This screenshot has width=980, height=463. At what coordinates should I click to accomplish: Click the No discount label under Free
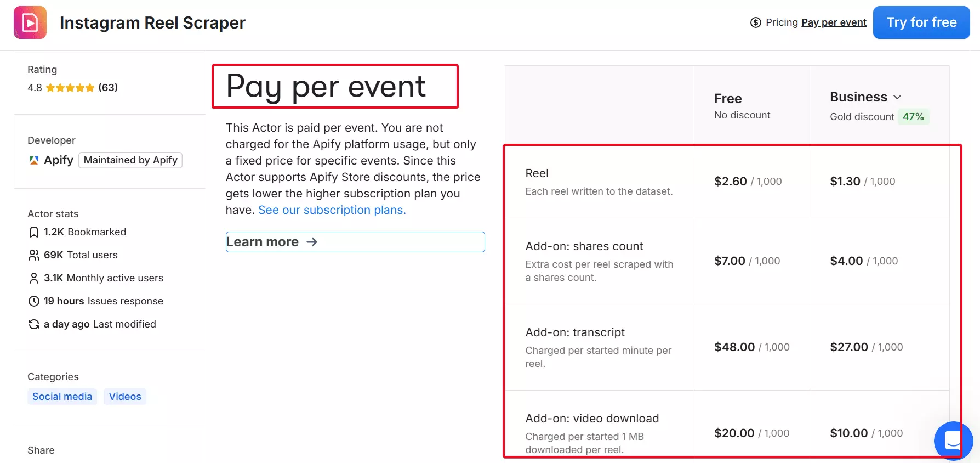[x=742, y=115]
